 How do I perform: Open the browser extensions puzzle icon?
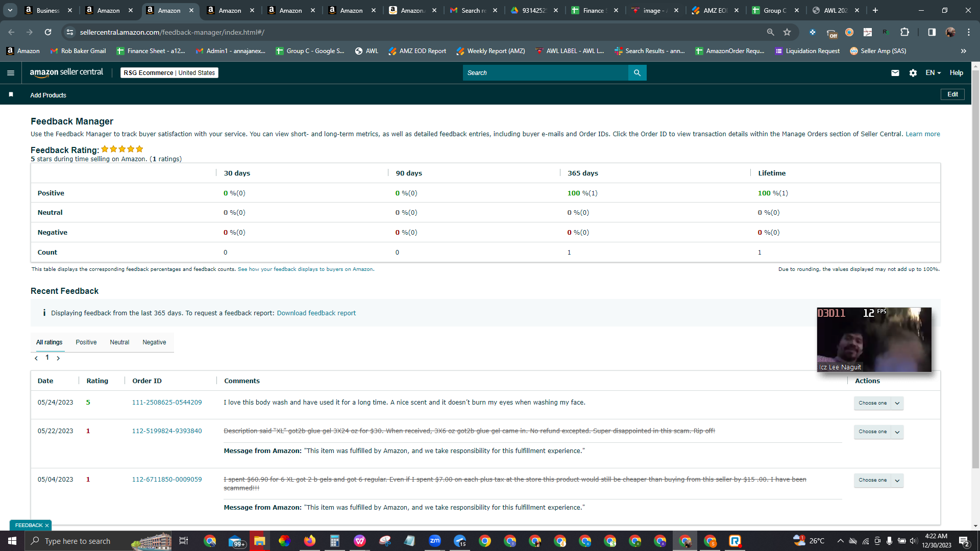(904, 32)
